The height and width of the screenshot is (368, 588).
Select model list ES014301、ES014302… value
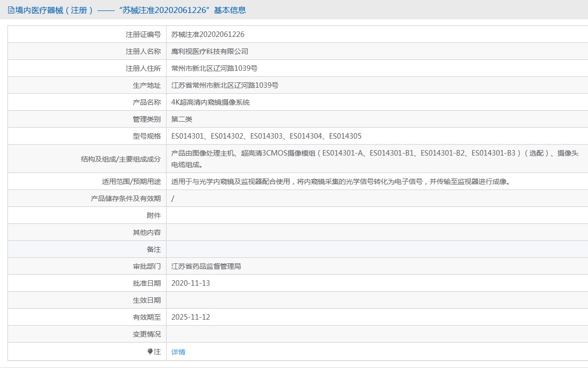coord(266,136)
